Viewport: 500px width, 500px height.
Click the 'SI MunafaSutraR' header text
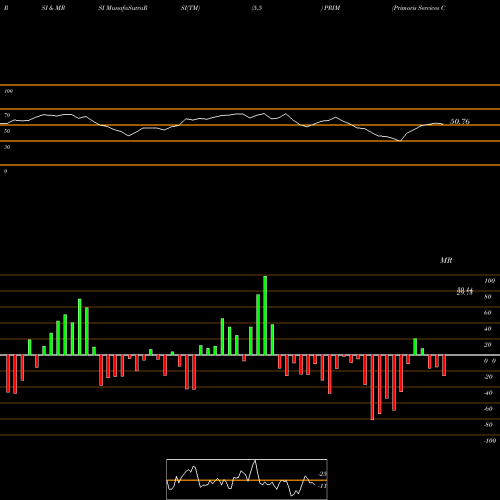click(123, 8)
